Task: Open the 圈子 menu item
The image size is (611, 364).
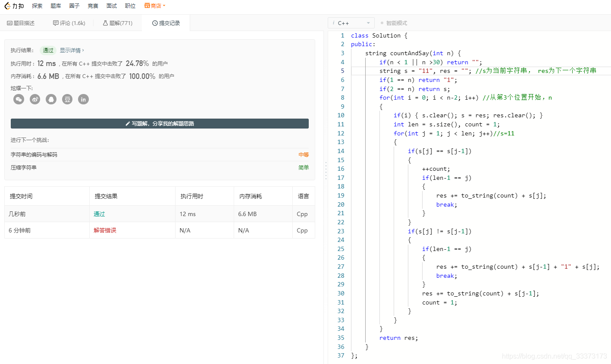Action: pyautogui.click(x=74, y=6)
